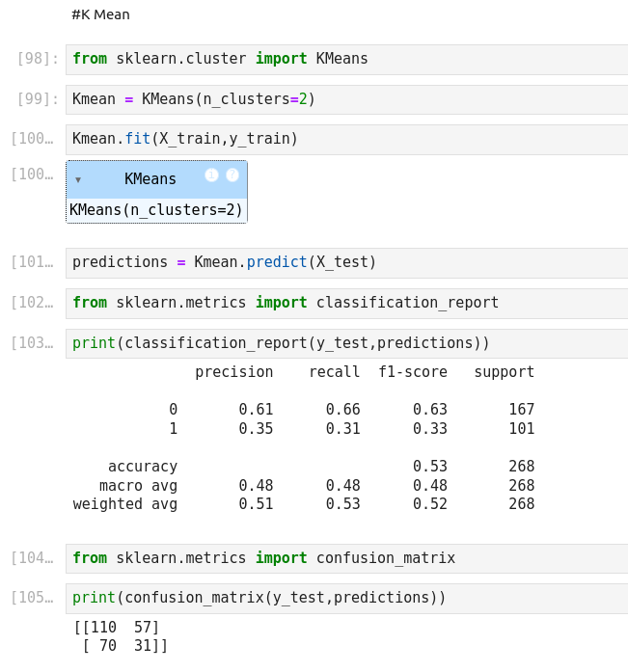Click the #K Mean markdown heading
This screenshot has height=672, width=628.
(100, 15)
